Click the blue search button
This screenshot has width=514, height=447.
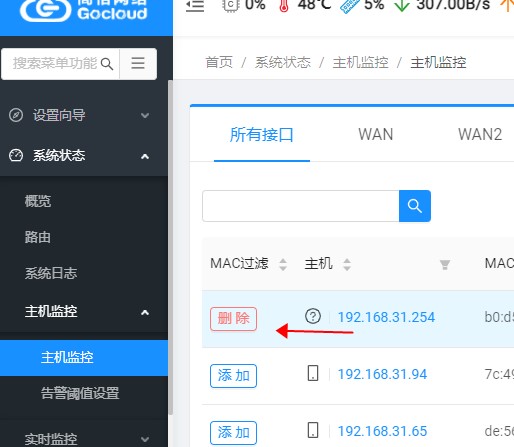[x=415, y=206]
